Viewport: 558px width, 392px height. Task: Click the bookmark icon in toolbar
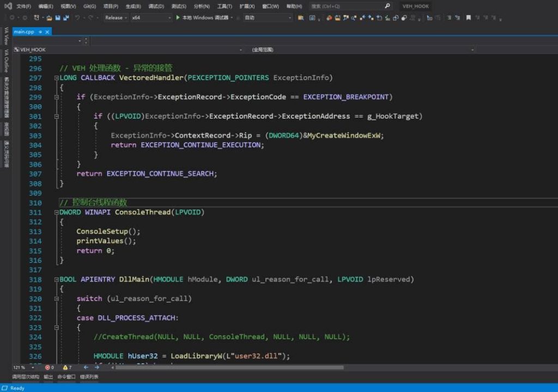coord(469,17)
